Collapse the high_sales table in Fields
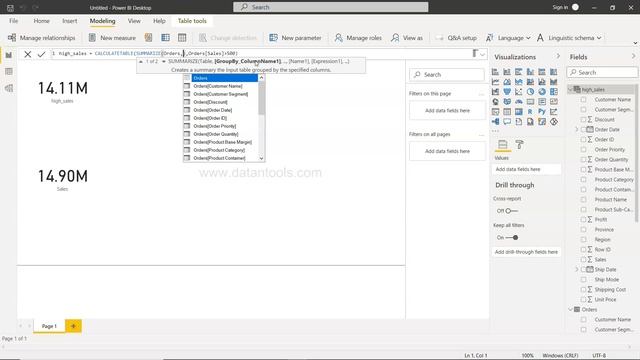This screenshot has width=640, height=360. pyautogui.click(x=570, y=89)
